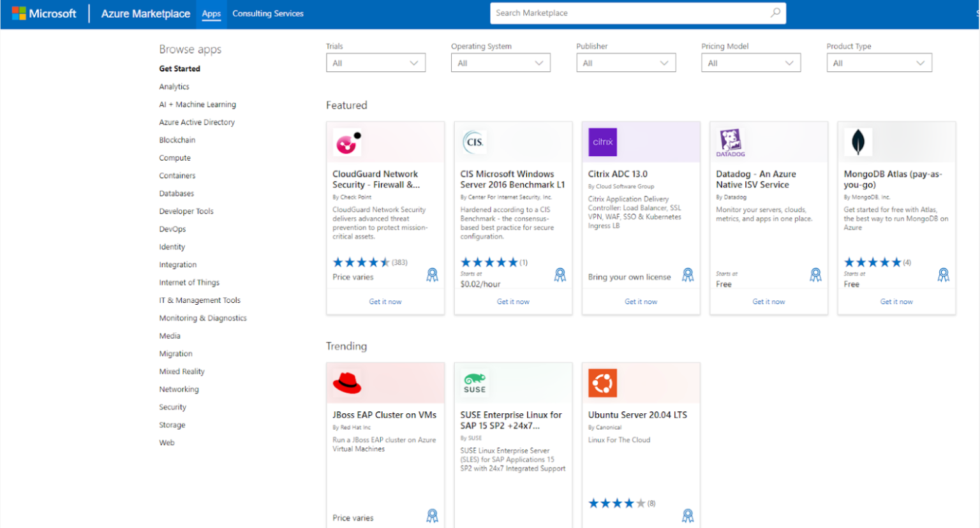
Task: Select the Databases category
Action: click(177, 194)
